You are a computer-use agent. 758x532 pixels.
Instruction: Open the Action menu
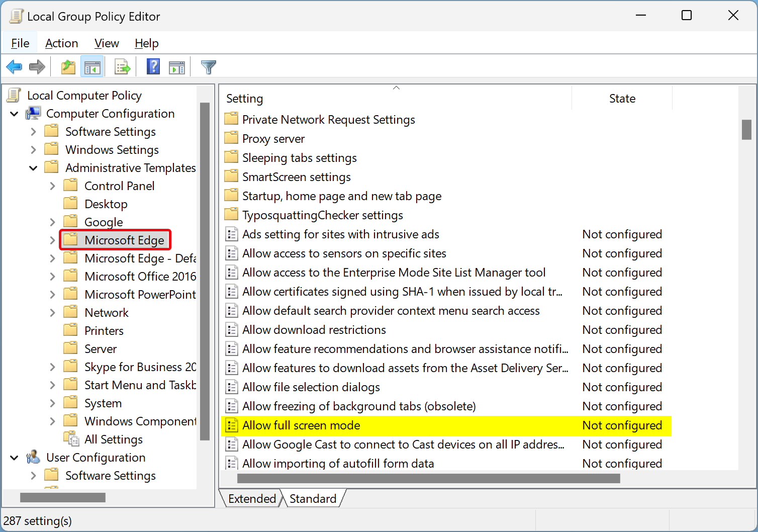tap(61, 43)
